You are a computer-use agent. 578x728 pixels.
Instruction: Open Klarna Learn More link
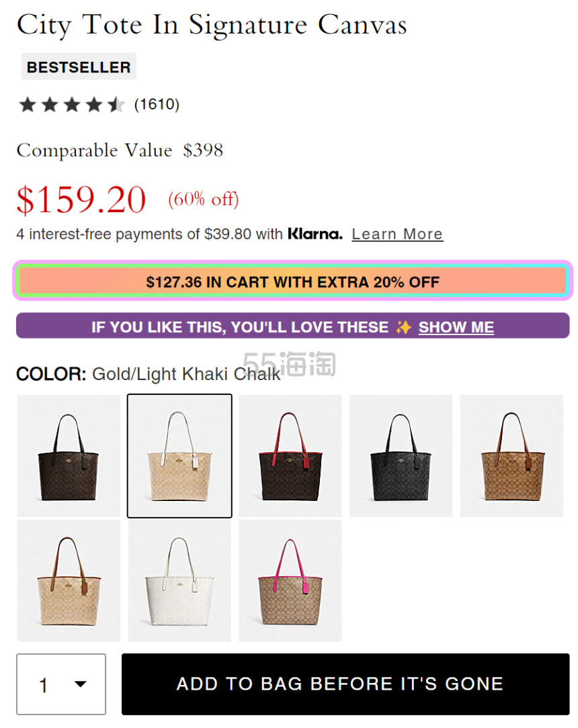[397, 234]
